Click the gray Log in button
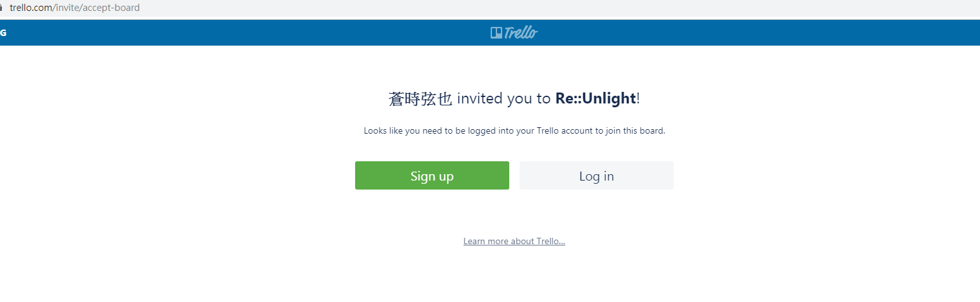 click(x=597, y=175)
